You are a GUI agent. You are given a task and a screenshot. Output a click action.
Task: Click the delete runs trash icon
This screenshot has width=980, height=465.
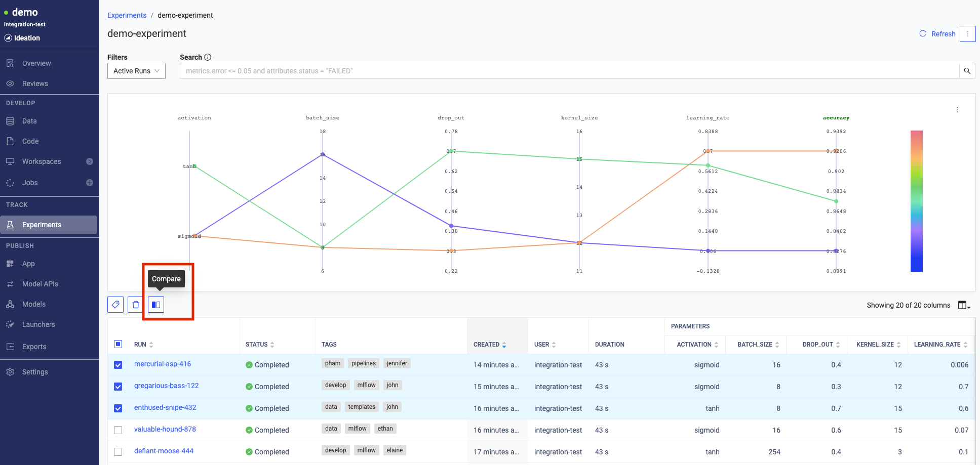point(136,305)
